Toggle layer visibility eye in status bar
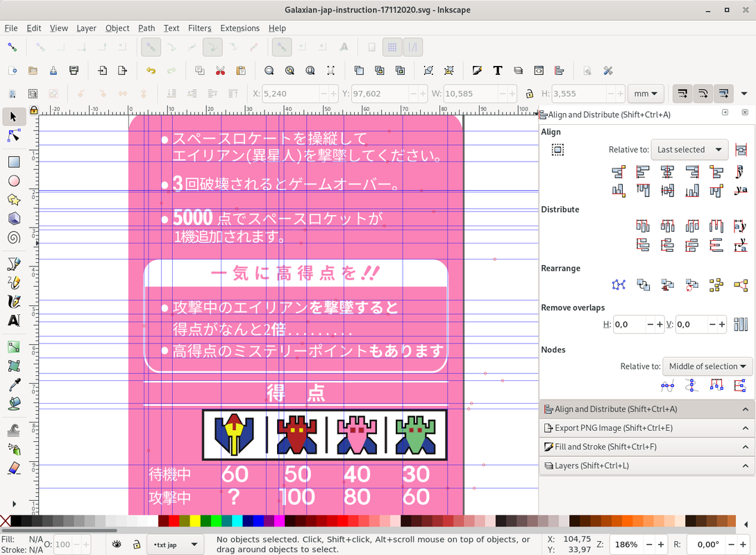Viewport: 756px width, 555px height. (116, 545)
